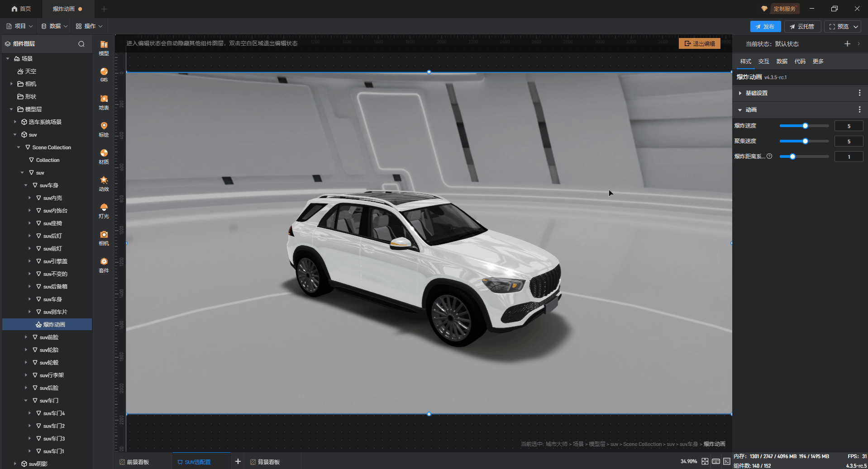Click the 预览 preview button

click(839, 27)
